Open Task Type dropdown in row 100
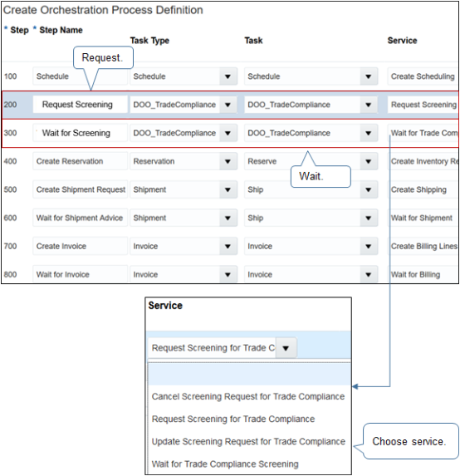The width and height of the screenshot is (460, 476). (x=228, y=76)
